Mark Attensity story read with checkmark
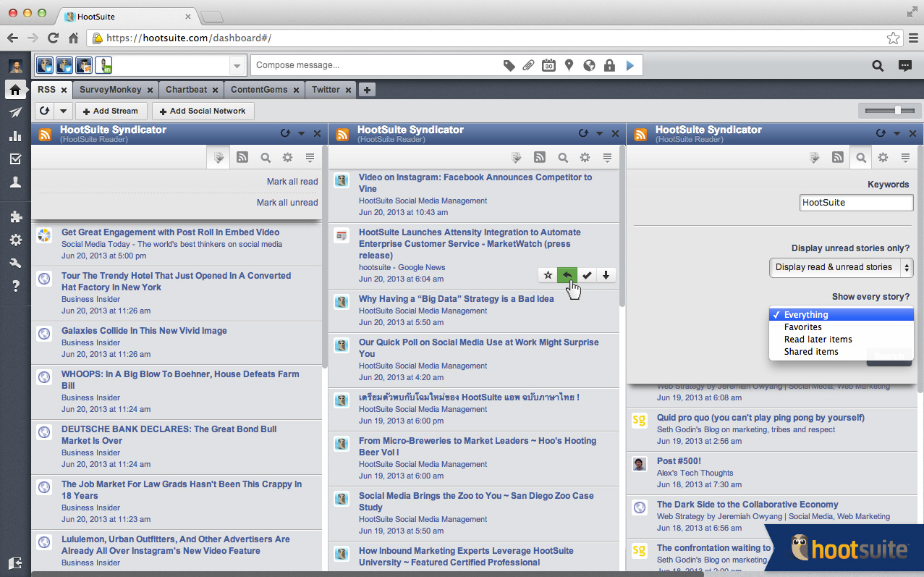This screenshot has height=577, width=924. [587, 275]
